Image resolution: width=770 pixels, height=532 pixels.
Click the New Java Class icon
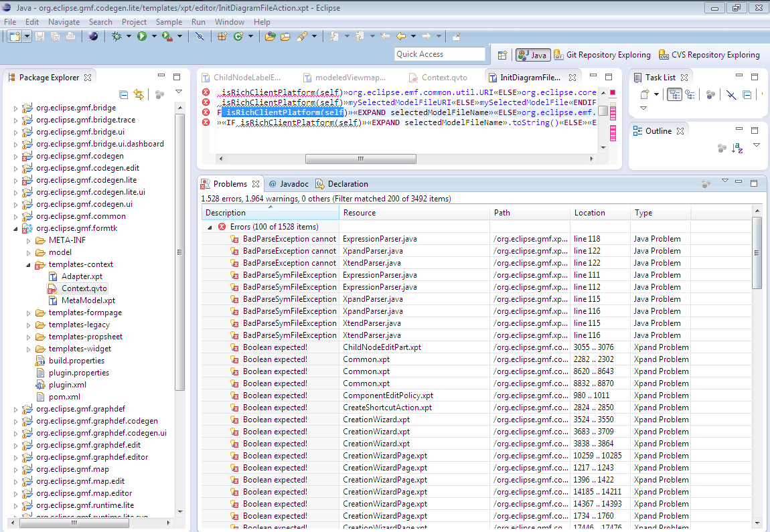point(238,36)
